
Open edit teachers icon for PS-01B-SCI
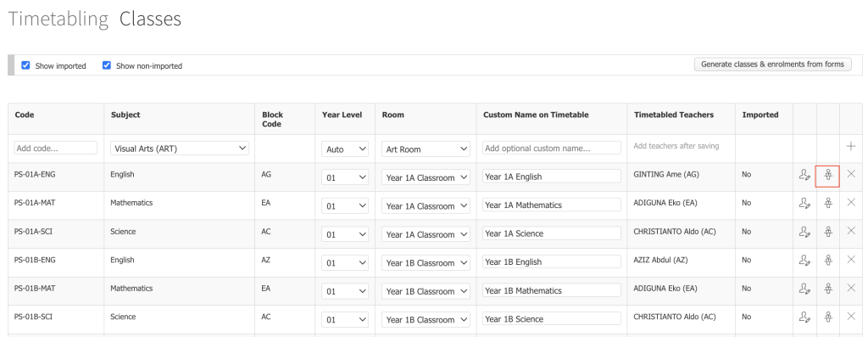point(804,317)
